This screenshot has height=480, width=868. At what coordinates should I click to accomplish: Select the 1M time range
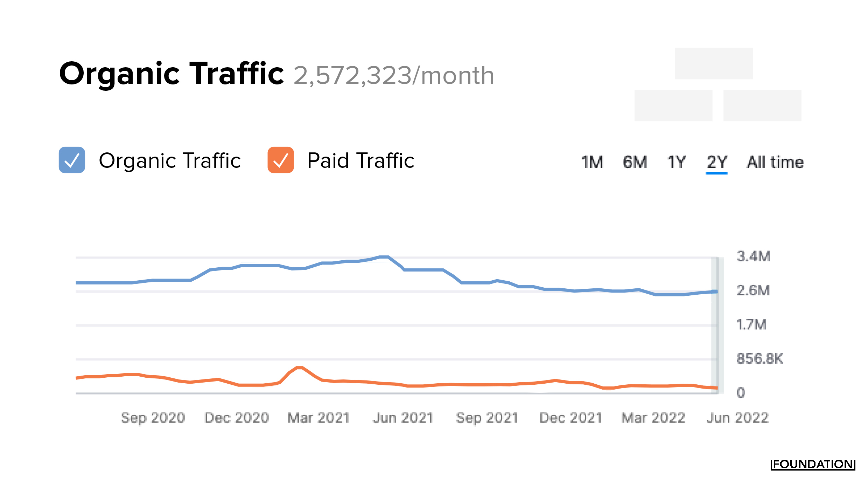tap(592, 162)
